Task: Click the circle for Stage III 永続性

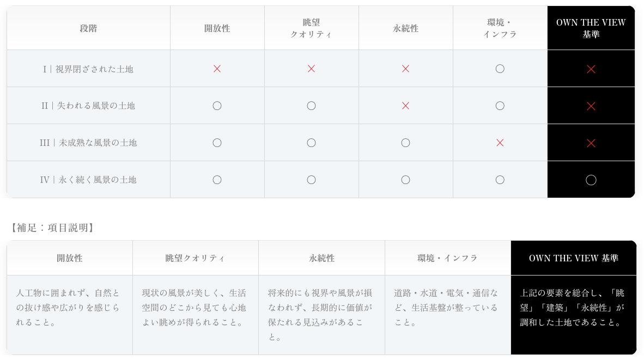Action: (405, 143)
